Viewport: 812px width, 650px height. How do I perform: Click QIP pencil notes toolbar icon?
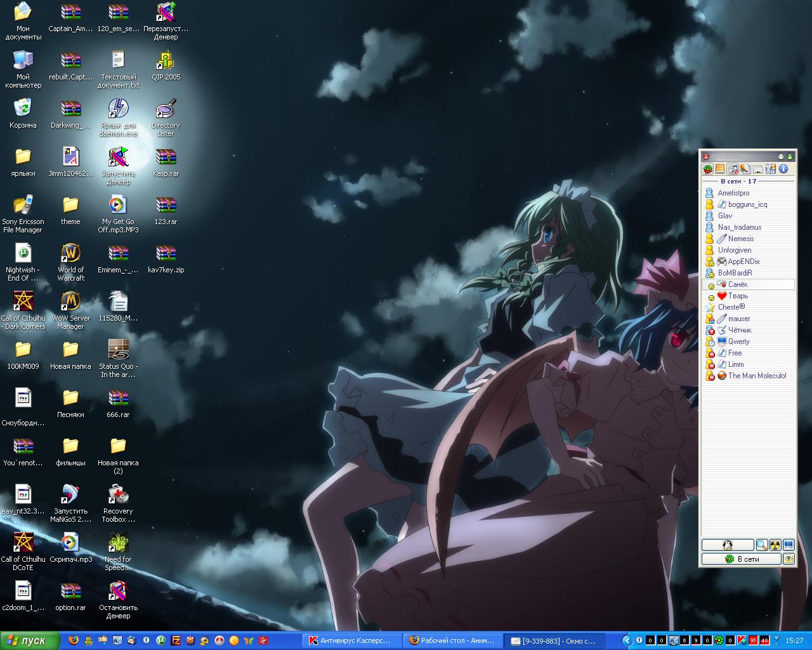(745, 169)
